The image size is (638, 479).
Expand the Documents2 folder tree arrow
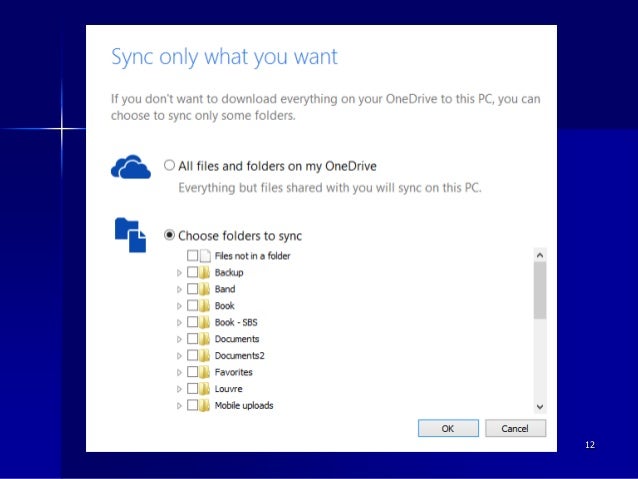click(x=179, y=356)
